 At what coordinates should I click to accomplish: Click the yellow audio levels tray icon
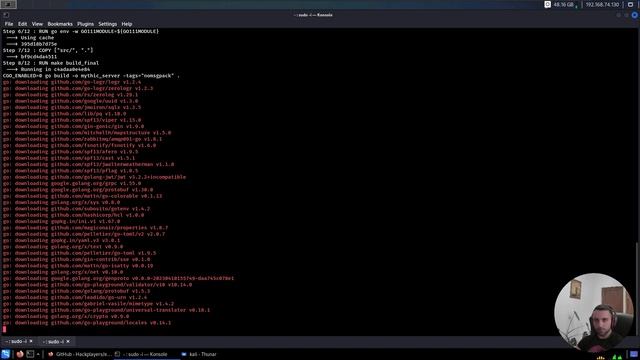601,357
